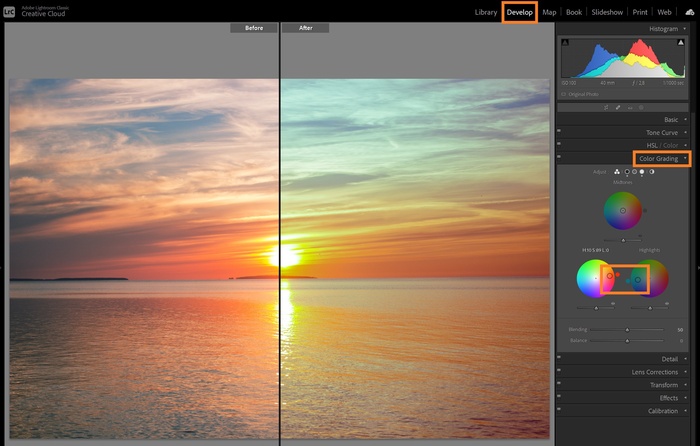Toggle the highlight clipping indicator in histogram
This screenshot has height=446, width=700.
coord(680,42)
